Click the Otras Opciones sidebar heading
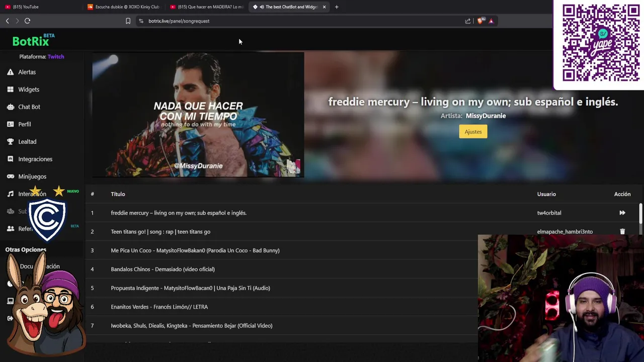The image size is (644, 362). pos(26,249)
